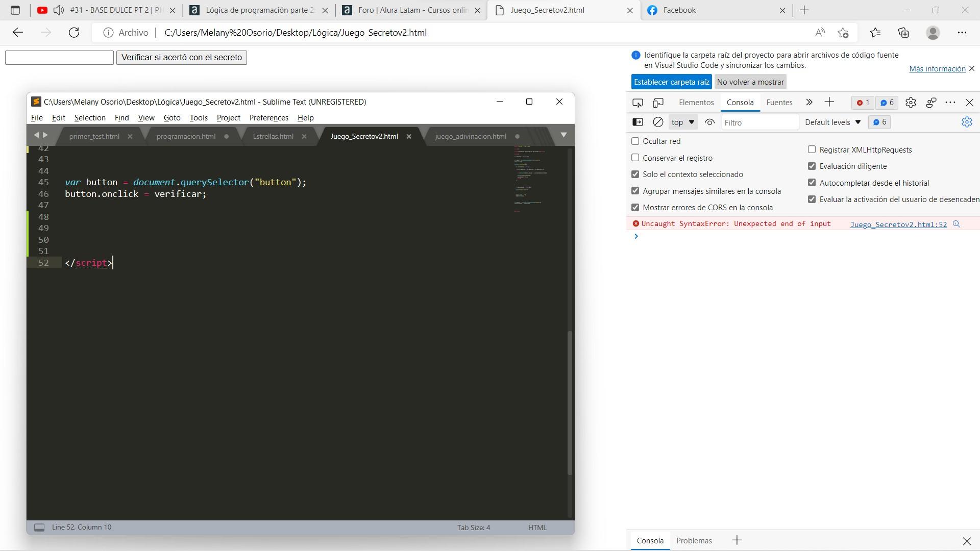Enable Ocultar red checkbox

click(x=635, y=141)
